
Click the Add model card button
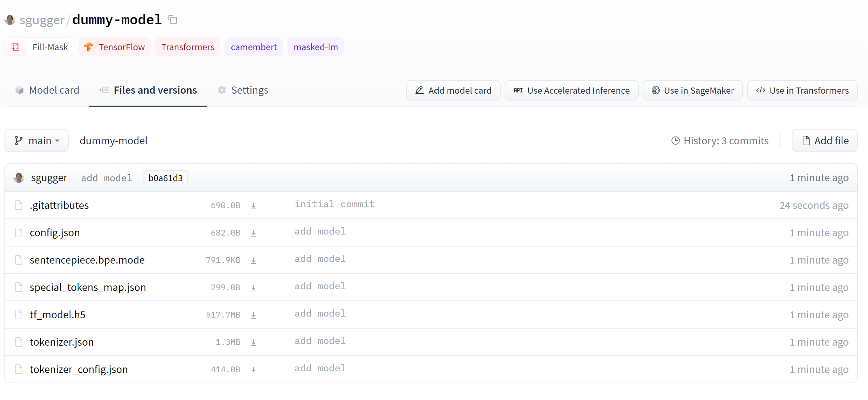pos(454,90)
